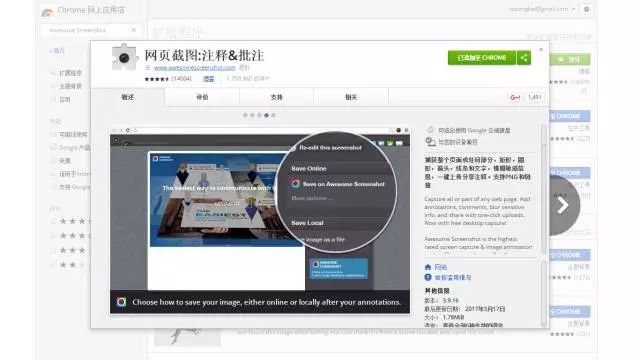Clear the Awesome Screenshot search with the X

click(x=133, y=30)
